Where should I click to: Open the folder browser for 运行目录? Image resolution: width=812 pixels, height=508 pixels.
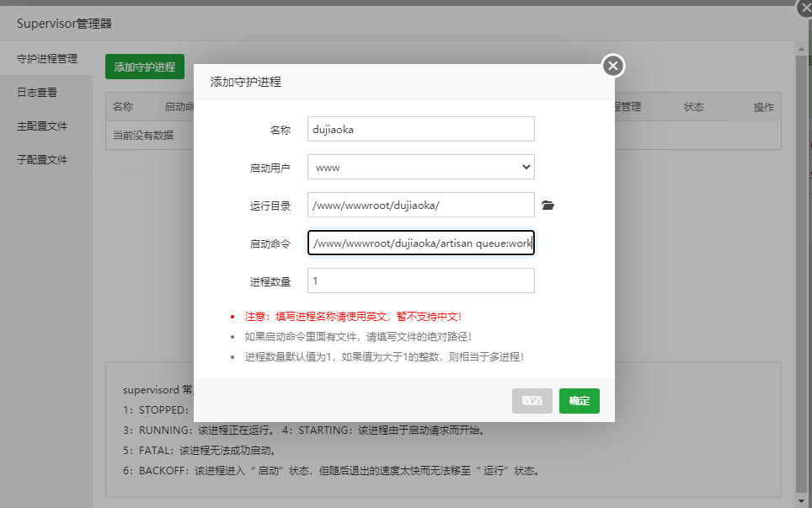pos(548,205)
